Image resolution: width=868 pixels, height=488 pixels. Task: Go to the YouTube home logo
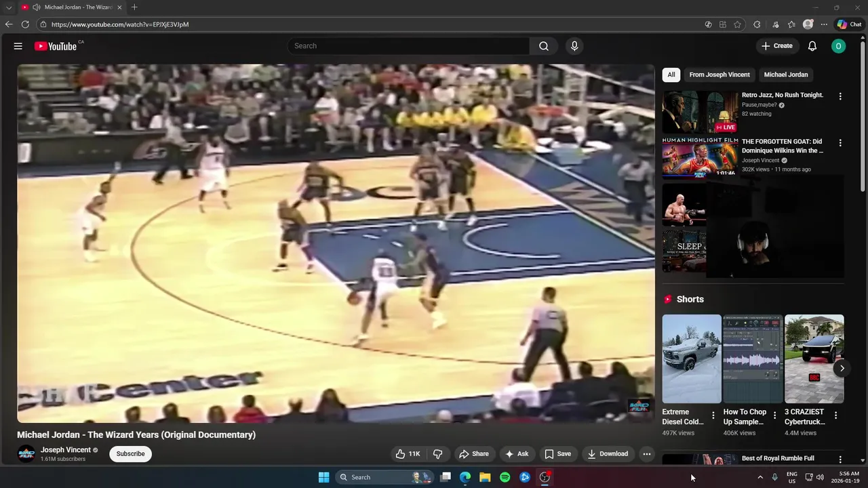56,46
